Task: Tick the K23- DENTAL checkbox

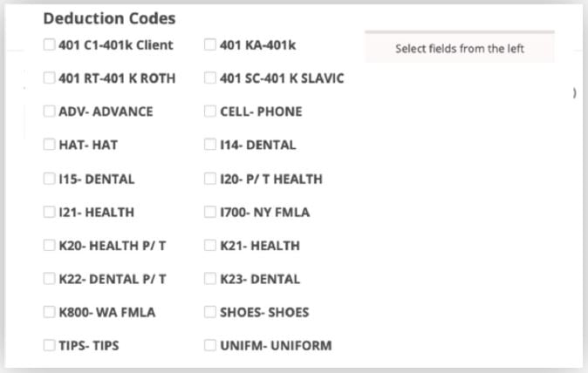Action: pyautogui.click(x=210, y=279)
